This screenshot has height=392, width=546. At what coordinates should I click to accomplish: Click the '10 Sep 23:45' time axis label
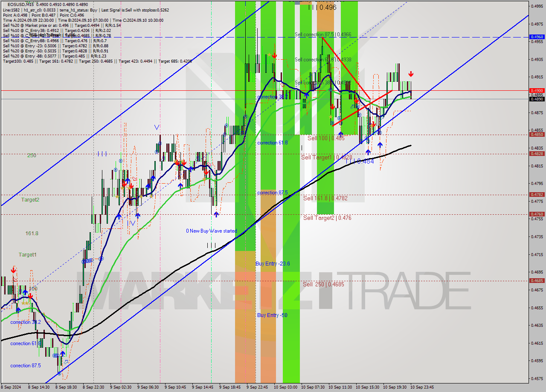pyautogui.click(x=422, y=387)
